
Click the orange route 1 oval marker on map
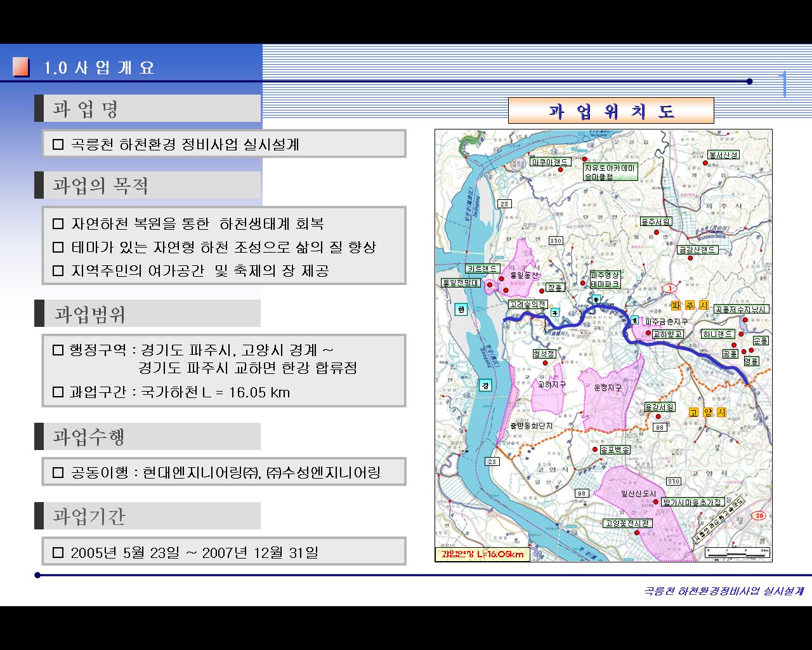(669, 288)
